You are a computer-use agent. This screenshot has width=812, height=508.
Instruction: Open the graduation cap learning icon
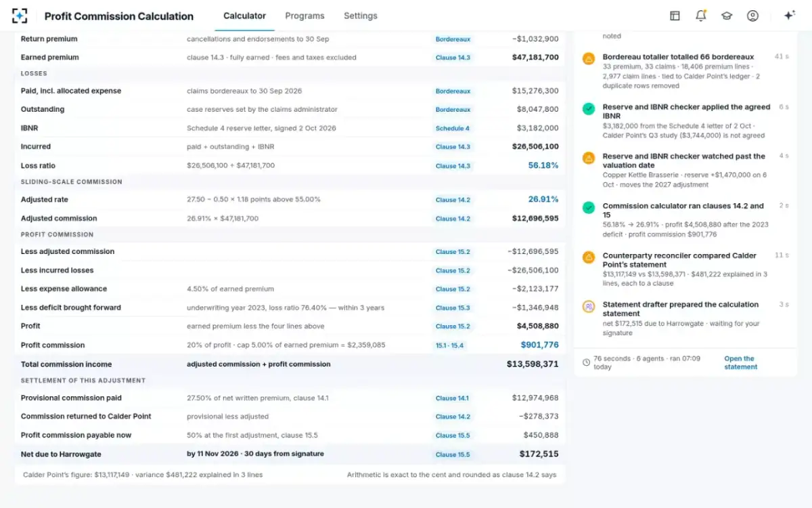[x=727, y=16]
